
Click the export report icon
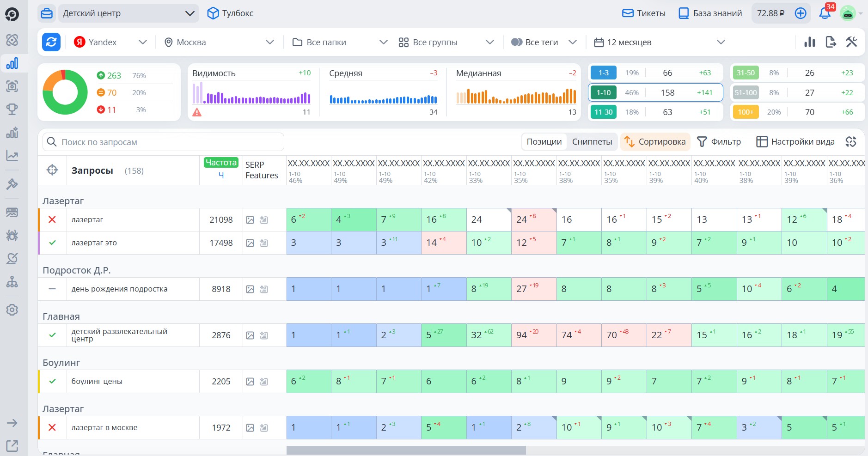(831, 42)
